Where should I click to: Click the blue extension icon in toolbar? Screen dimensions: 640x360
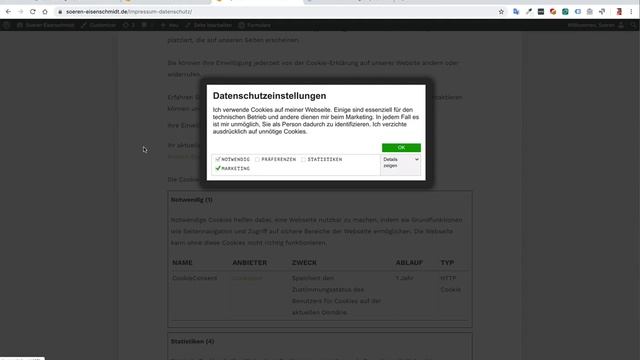point(578,12)
